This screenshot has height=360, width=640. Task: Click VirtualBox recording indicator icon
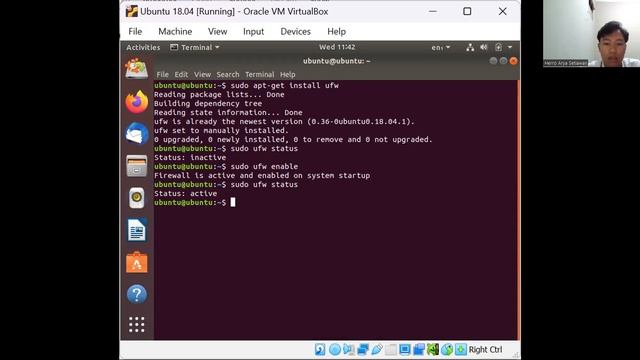pyautogui.click(x=419, y=349)
